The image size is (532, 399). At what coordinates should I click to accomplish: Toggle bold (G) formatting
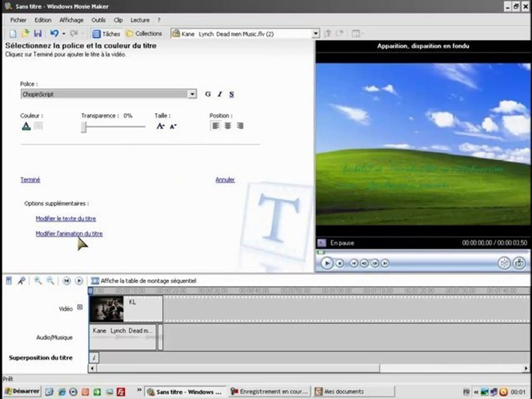tap(208, 94)
